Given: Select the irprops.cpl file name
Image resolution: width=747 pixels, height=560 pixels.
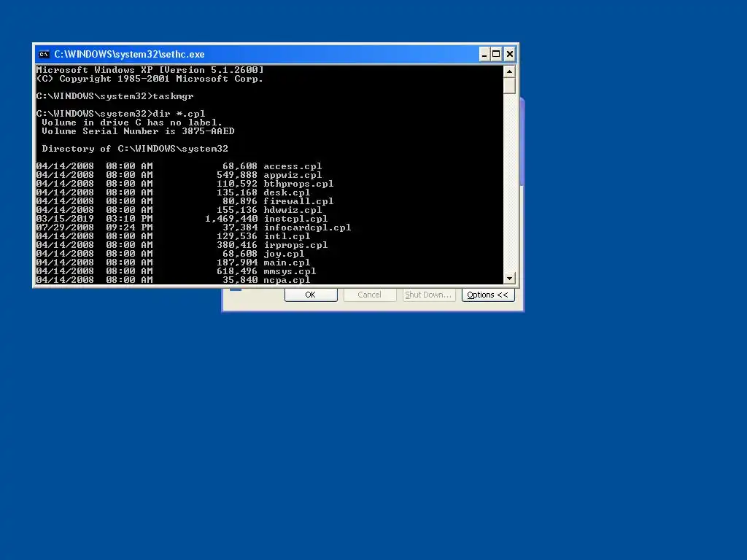Looking at the screenshot, I should pyautogui.click(x=295, y=245).
